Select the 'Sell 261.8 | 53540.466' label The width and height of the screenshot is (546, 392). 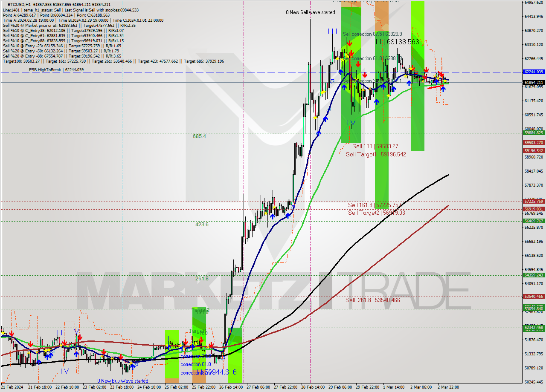coord(373,300)
